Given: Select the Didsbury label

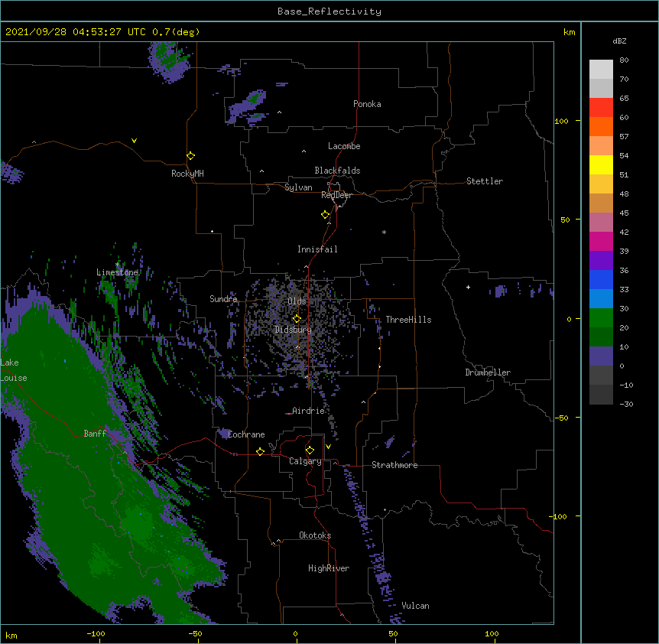Looking at the screenshot, I should [x=294, y=330].
